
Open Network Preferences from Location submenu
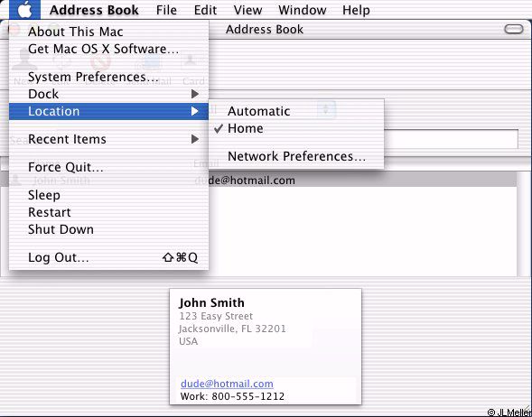click(x=296, y=156)
